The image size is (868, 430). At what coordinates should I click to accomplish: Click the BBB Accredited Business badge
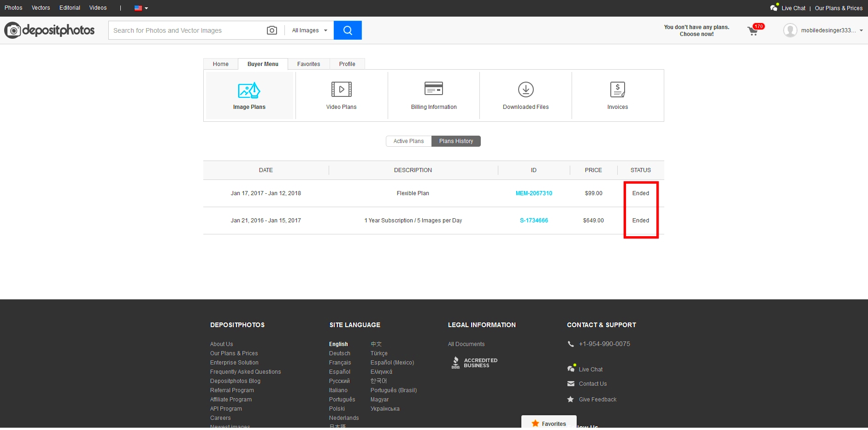pos(474,363)
